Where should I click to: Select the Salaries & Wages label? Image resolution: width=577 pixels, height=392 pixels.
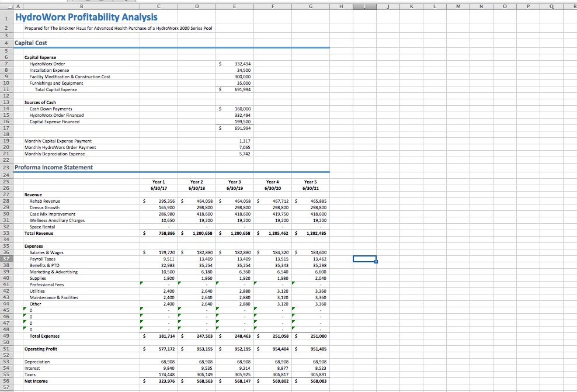click(x=46, y=253)
